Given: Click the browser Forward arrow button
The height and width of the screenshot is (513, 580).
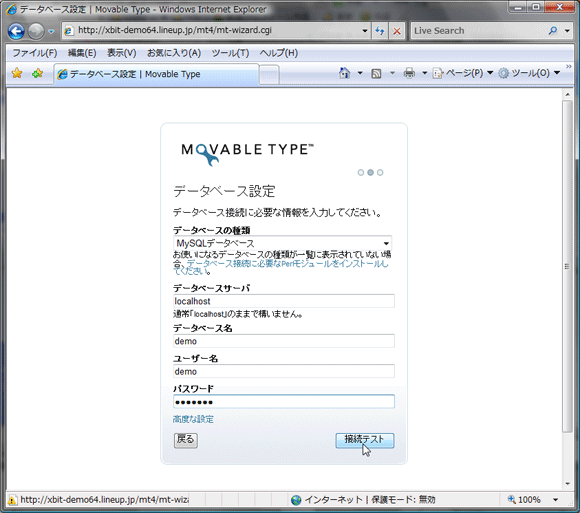Looking at the screenshot, I should (36, 31).
